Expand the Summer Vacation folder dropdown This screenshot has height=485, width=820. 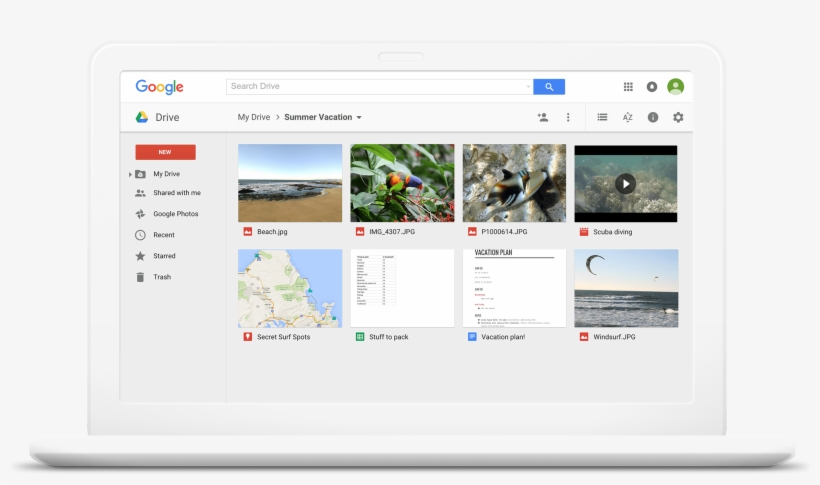359,118
